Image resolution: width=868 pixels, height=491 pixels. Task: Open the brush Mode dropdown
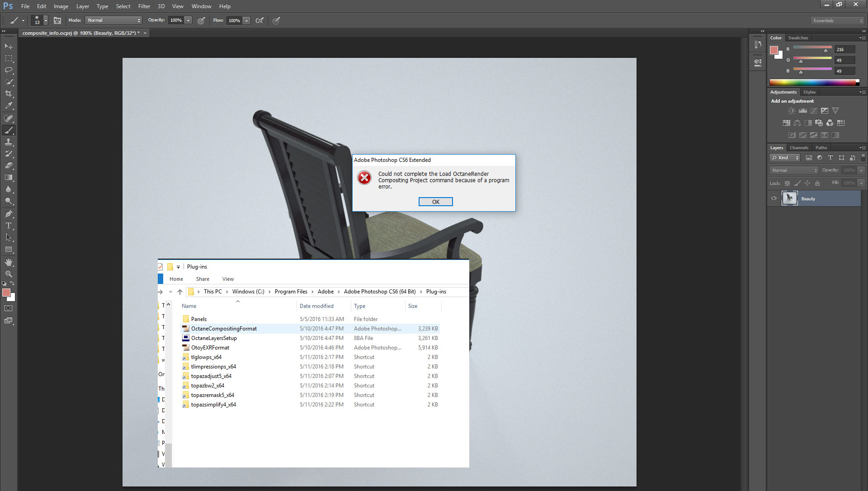pos(113,20)
